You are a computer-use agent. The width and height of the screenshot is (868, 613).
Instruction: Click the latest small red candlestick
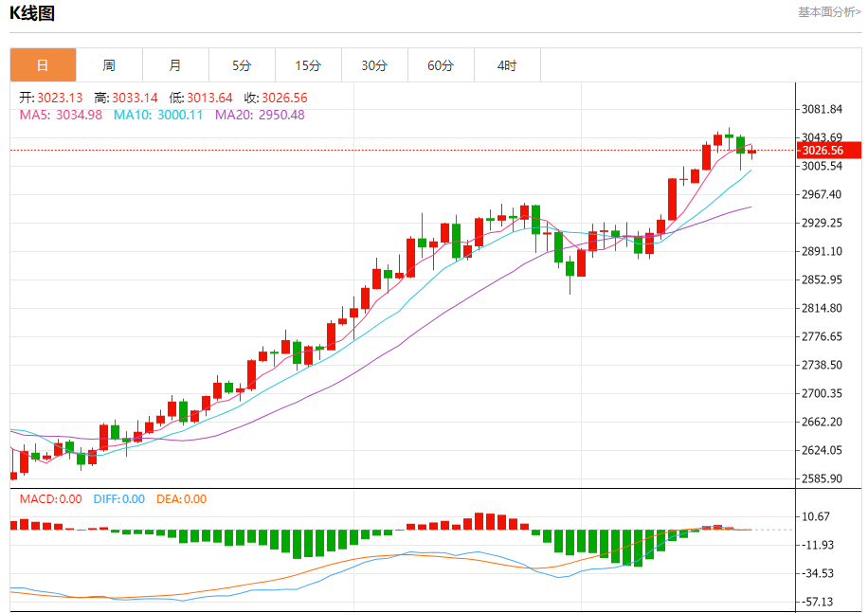click(x=751, y=152)
